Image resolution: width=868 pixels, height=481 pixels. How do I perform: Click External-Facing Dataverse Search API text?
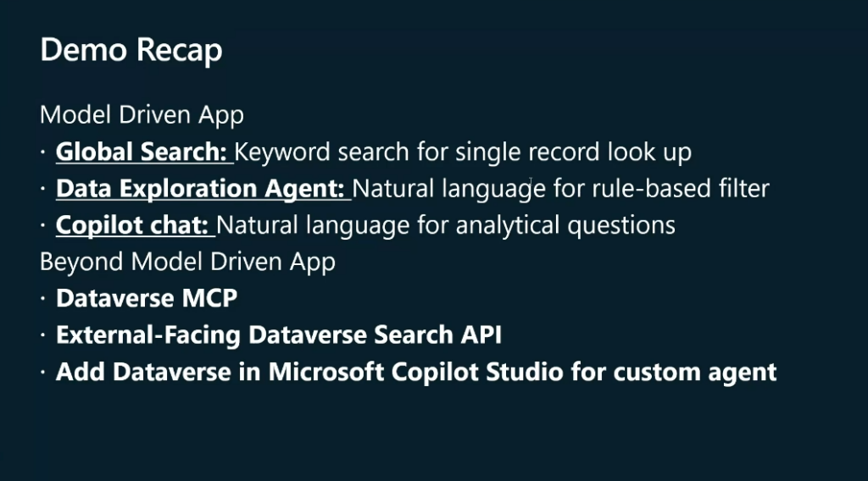278,335
